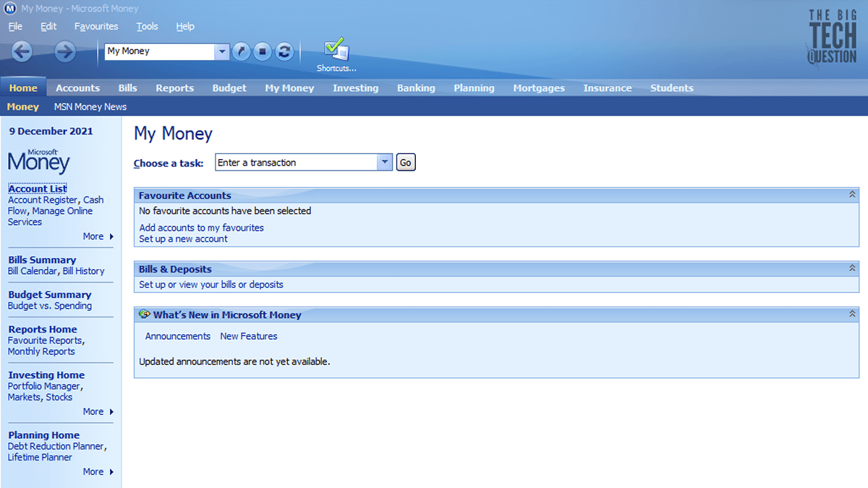Click the forward navigation arrow
This screenshot has height=488, width=868.
click(64, 51)
